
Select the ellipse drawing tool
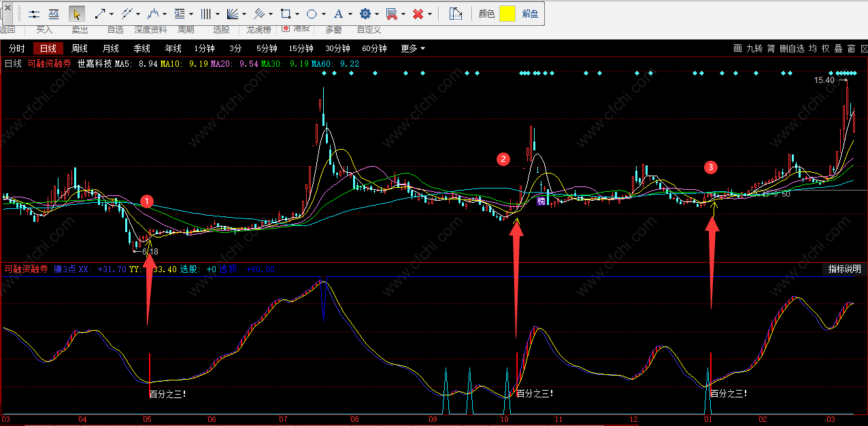coord(312,14)
